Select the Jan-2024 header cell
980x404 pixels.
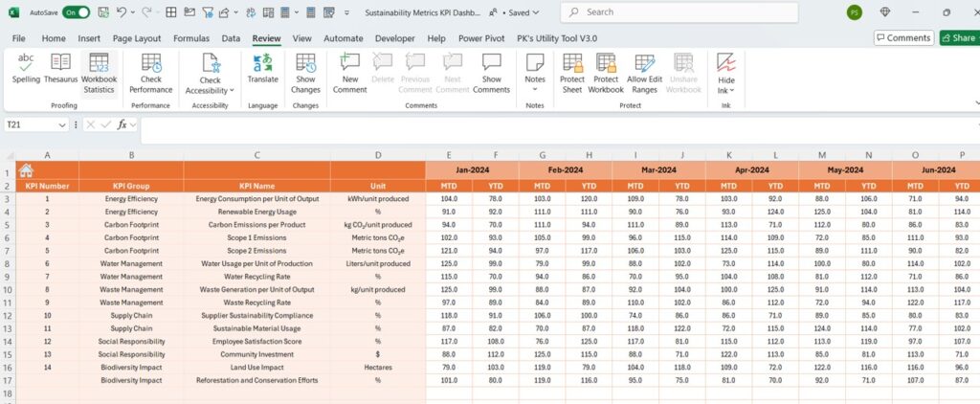point(472,169)
